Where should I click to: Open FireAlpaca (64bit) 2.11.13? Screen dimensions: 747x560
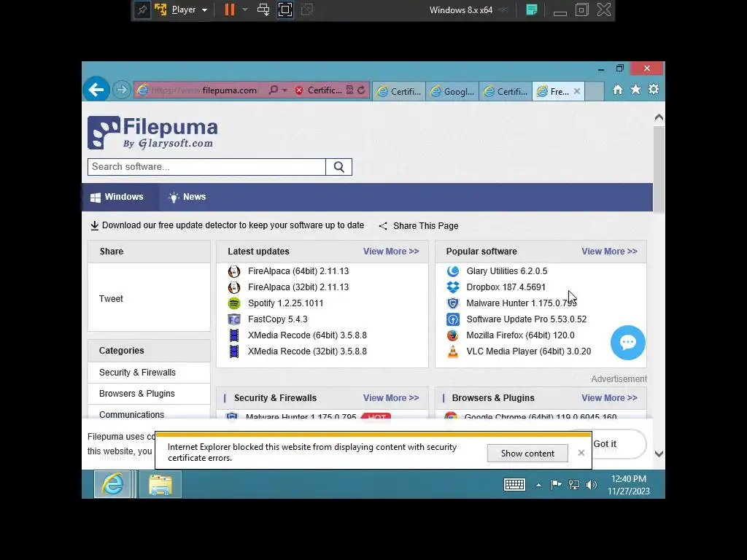(x=298, y=271)
